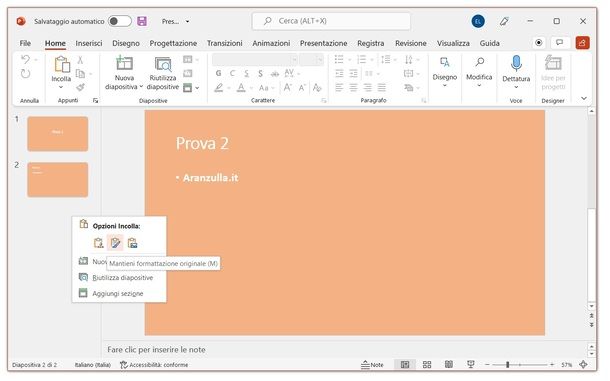610x381 pixels.
Task: Open the EL account avatar
Action: 478,21
